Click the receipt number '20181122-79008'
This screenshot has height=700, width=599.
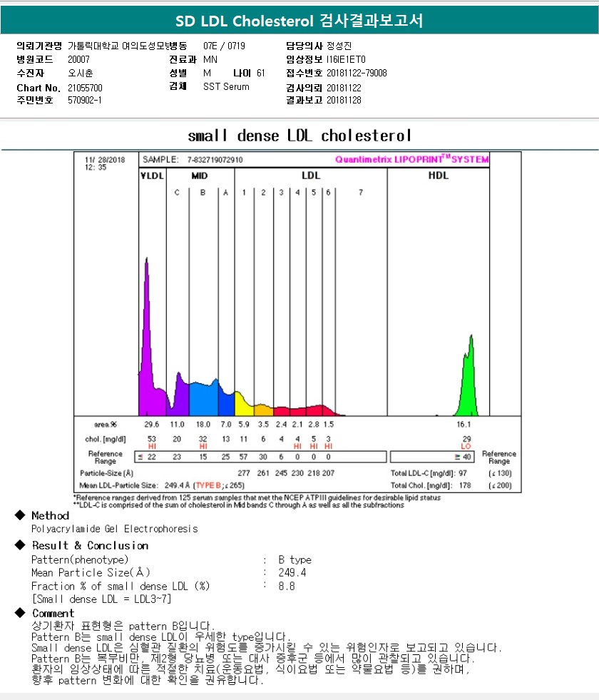pyautogui.click(x=357, y=73)
